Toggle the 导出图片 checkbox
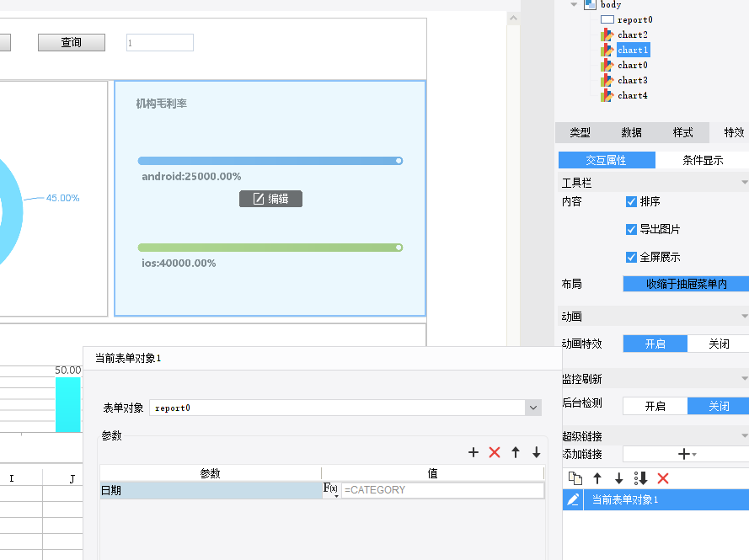The width and height of the screenshot is (749, 560). pos(631,229)
